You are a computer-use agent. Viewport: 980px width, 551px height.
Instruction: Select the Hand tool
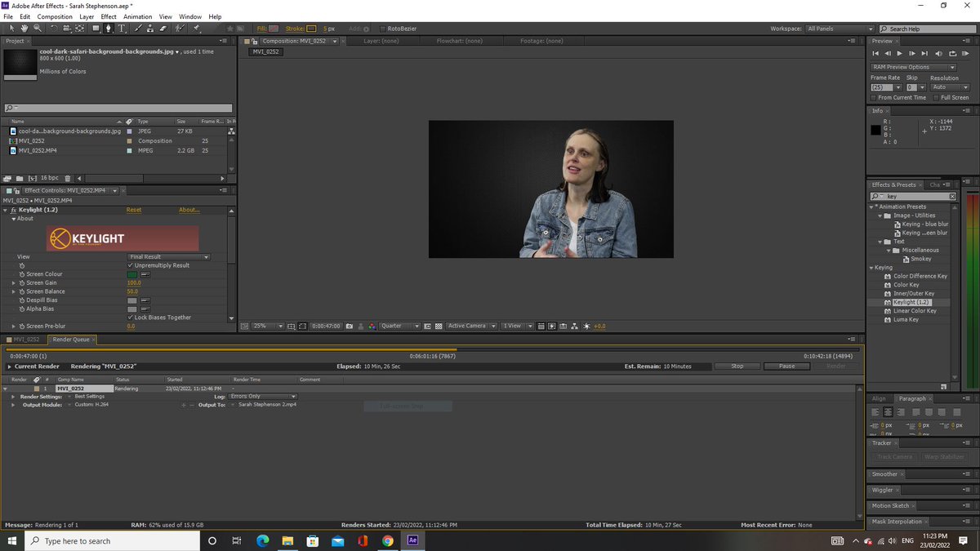click(x=24, y=28)
